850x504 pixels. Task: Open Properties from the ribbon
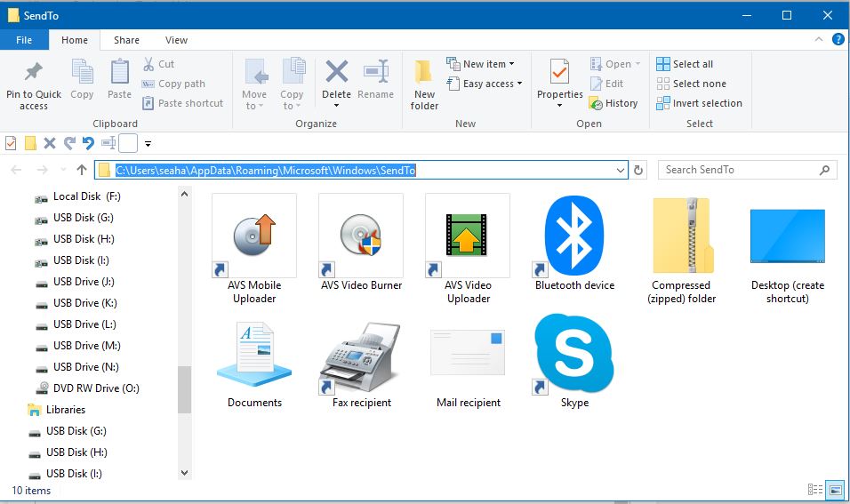tap(559, 83)
